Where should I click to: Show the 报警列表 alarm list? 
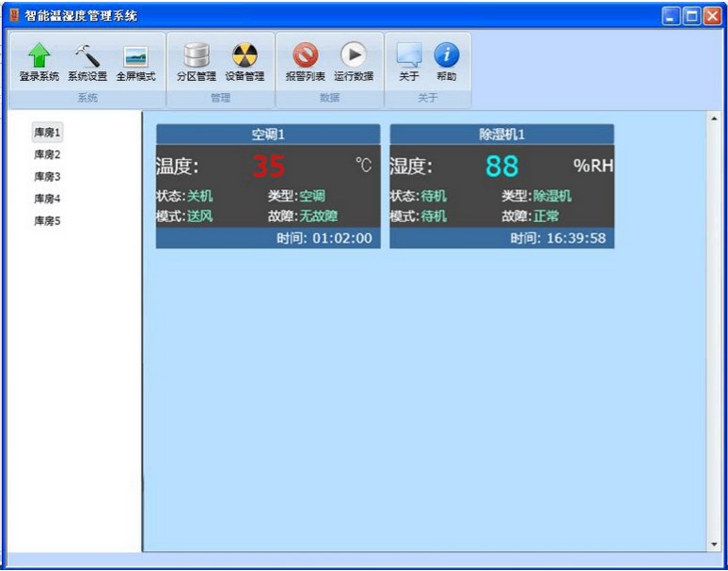coord(305,56)
